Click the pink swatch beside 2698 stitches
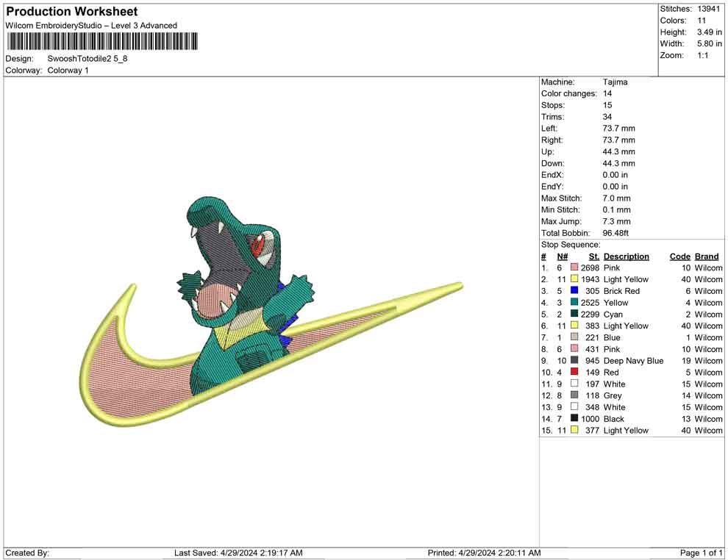The height and width of the screenshot is (560, 728). (574, 268)
